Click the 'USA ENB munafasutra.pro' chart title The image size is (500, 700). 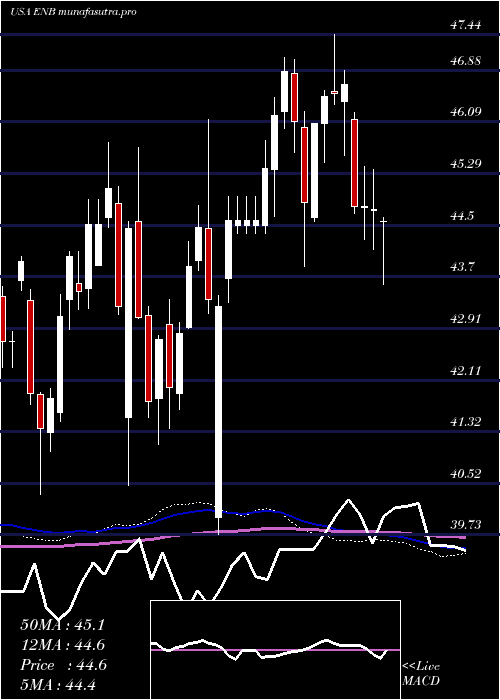pyautogui.click(x=73, y=12)
